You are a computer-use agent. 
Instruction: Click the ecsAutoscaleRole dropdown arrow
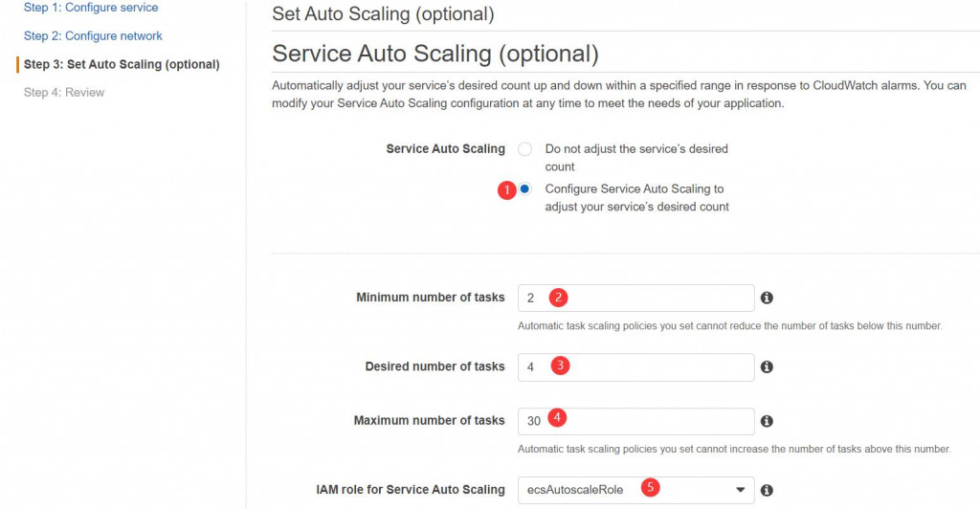pyautogui.click(x=740, y=490)
